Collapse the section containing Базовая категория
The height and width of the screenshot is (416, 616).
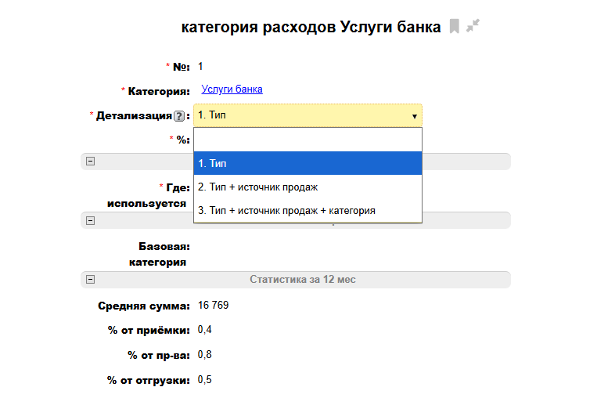(x=90, y=220)
